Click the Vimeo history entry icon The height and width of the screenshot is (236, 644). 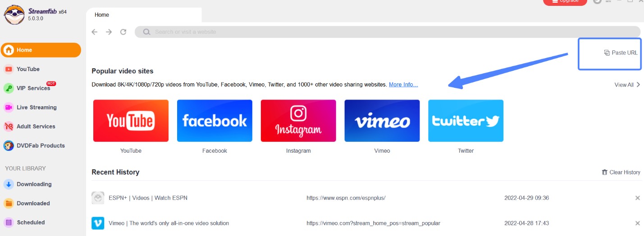coord(98,223)
